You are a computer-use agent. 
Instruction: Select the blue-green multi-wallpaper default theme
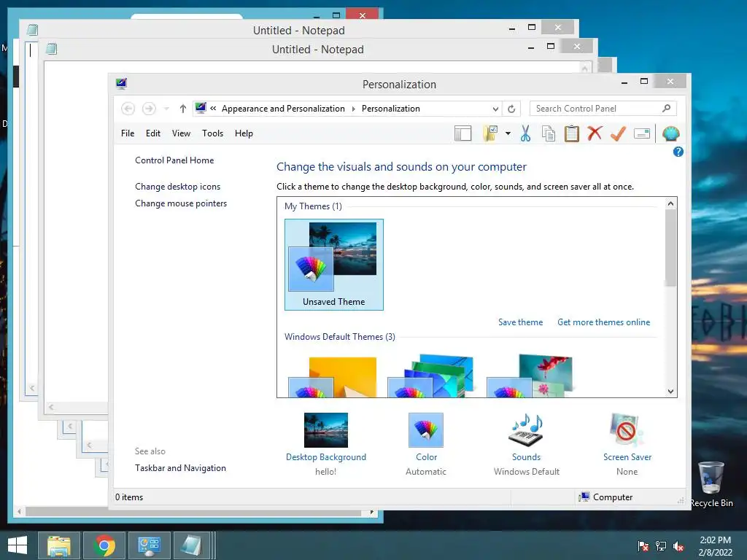[431, 376]
